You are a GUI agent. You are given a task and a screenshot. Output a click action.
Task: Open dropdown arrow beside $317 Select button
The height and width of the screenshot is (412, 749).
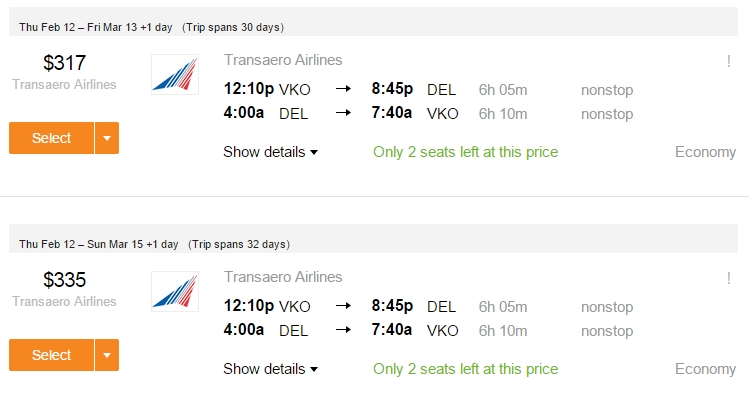tap(107, 138)
